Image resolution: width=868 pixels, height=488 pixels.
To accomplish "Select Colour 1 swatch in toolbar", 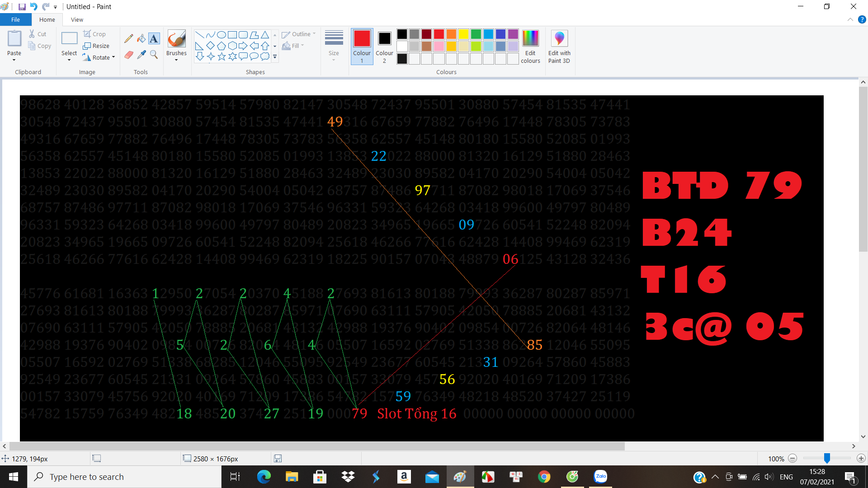I will click(x=361, y=38).
